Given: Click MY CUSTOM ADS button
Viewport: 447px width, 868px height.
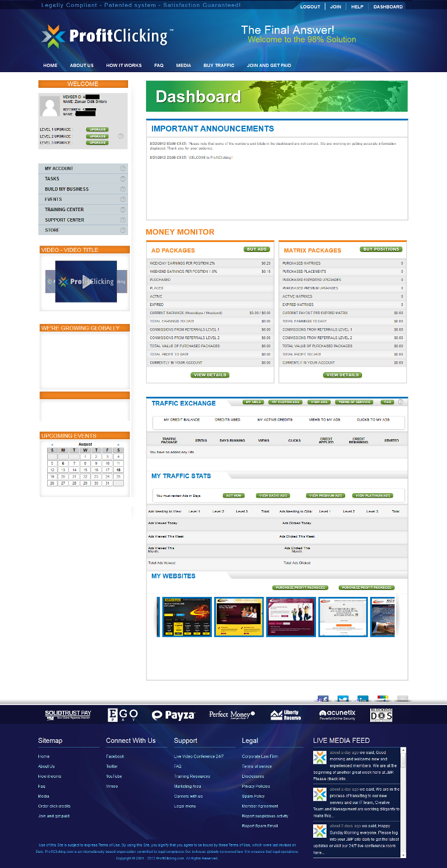Looking at the screenshot, I should coord(285,402).
